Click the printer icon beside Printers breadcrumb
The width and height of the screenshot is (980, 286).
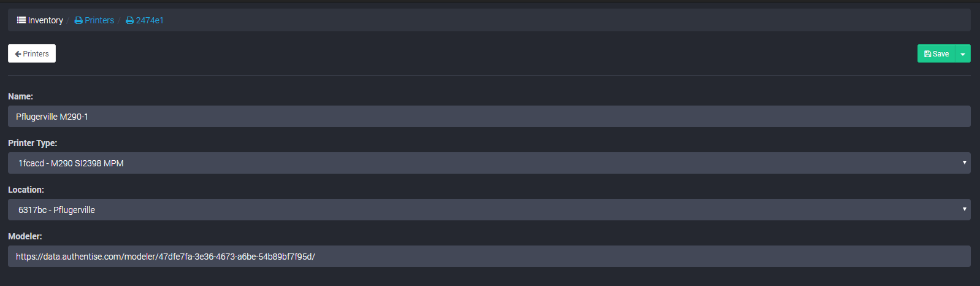78,20
